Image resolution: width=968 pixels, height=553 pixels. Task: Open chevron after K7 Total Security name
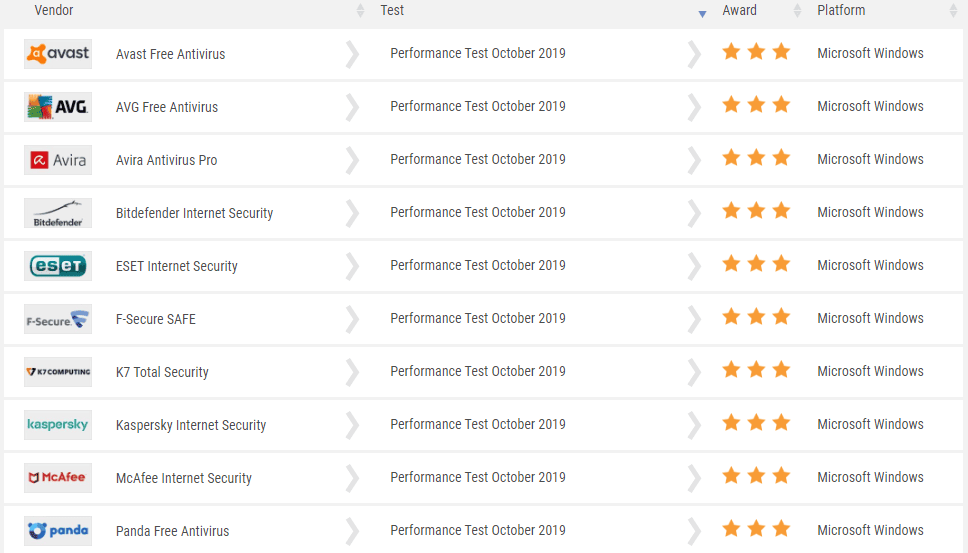pyautogui.click(x=352, y=373)
